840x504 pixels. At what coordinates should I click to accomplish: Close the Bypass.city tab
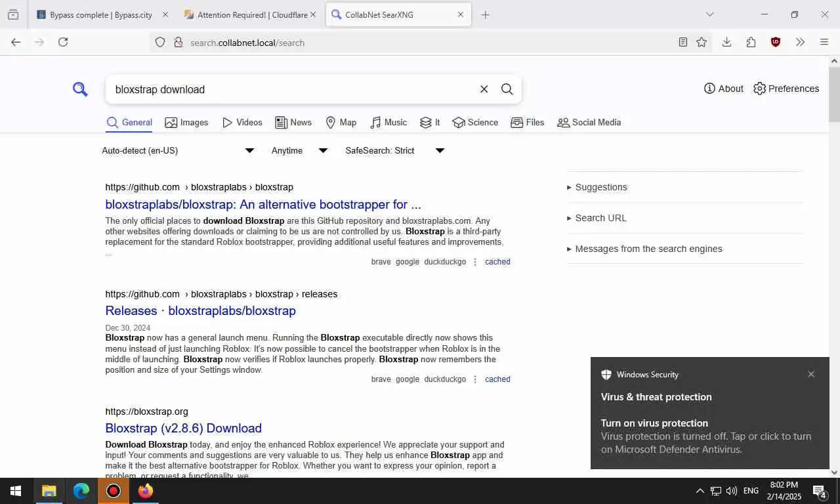pyautogui.click(x=165, y=14)
